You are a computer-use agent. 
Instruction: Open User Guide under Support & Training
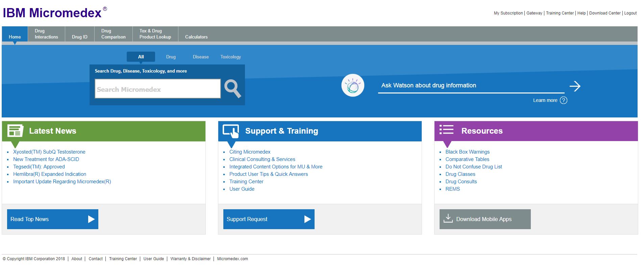click(242, 189)
